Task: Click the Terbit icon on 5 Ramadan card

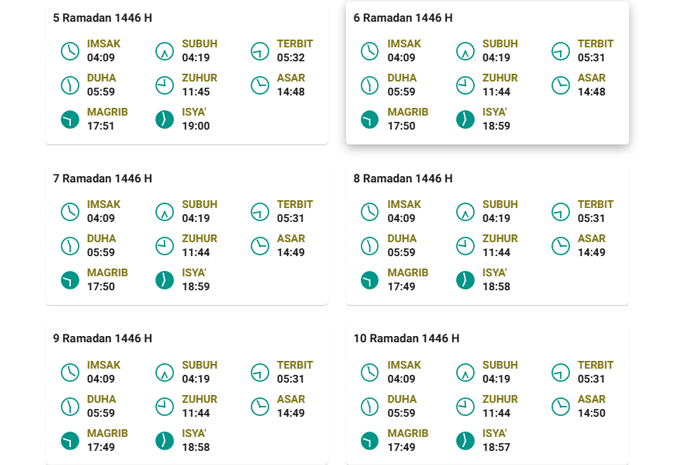Action: click(x=260, y=51)
